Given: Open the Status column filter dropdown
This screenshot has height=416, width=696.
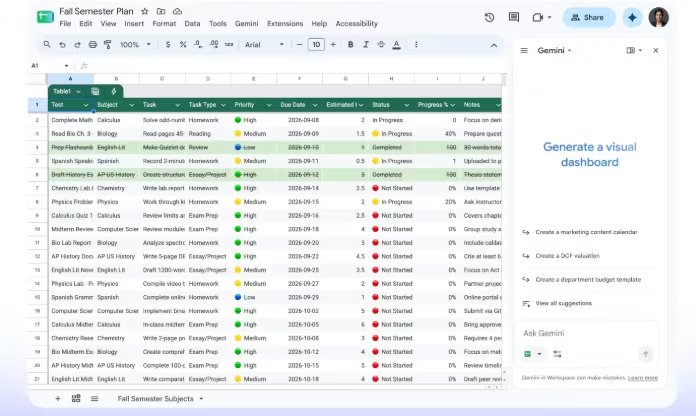Looking at the screenshot, I should pos(406,105).
